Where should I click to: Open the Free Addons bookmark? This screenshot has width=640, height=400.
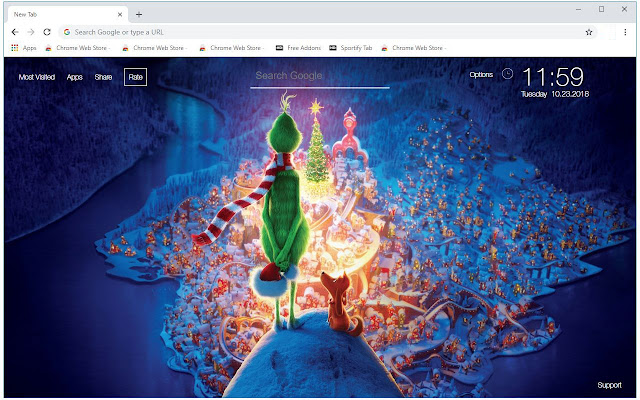298,48
